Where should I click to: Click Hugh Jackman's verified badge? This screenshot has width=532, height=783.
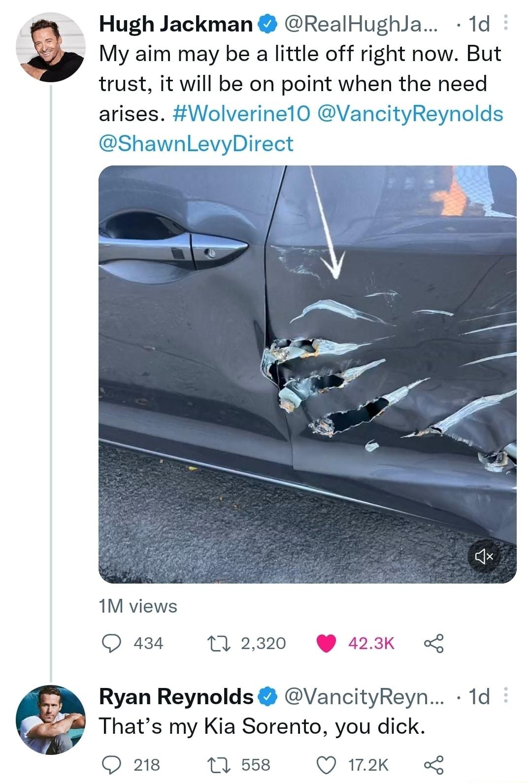click(266, 23)
